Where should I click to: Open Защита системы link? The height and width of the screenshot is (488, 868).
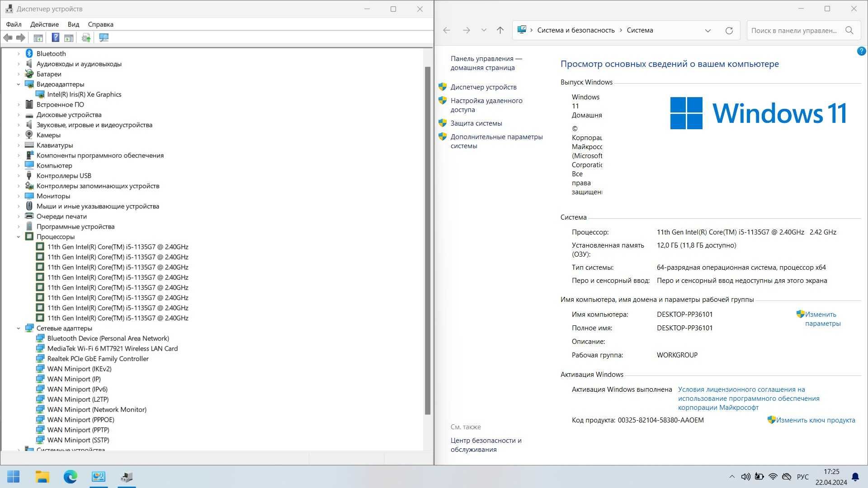pos(476,123)
